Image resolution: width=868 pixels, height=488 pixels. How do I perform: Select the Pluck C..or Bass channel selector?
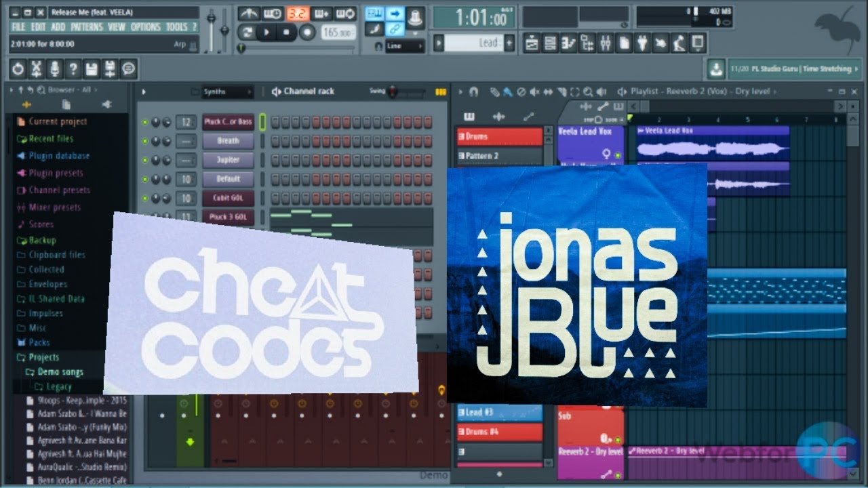click(262, 122)
